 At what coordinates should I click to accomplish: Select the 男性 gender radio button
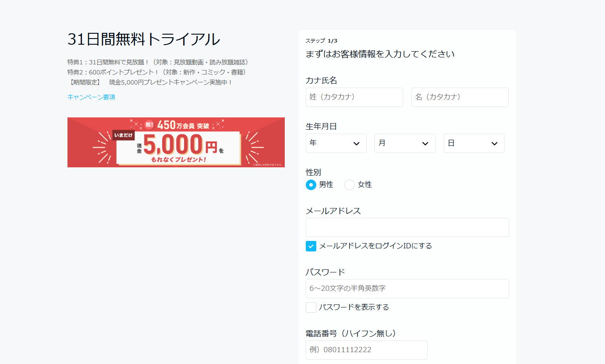[x=311, y=184]
